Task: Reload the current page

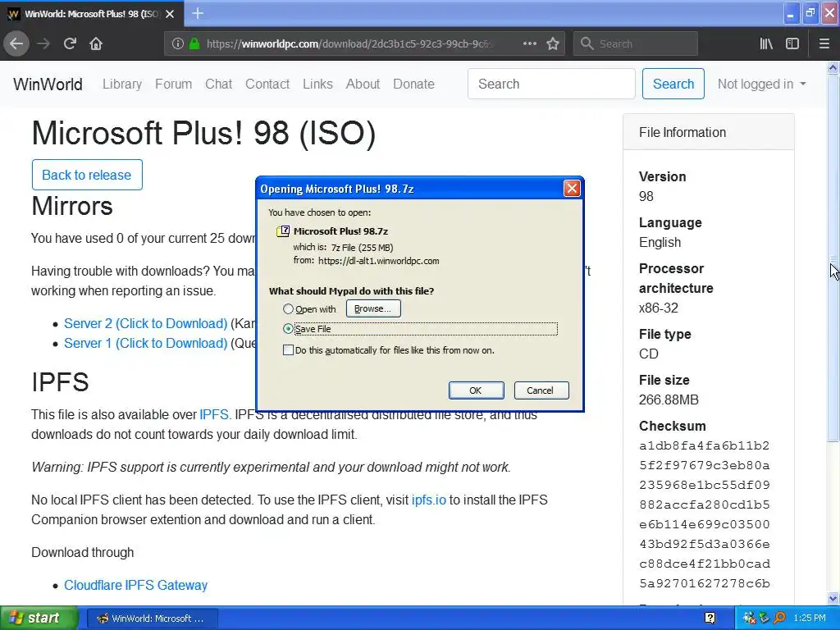Action: pos(70,43)
